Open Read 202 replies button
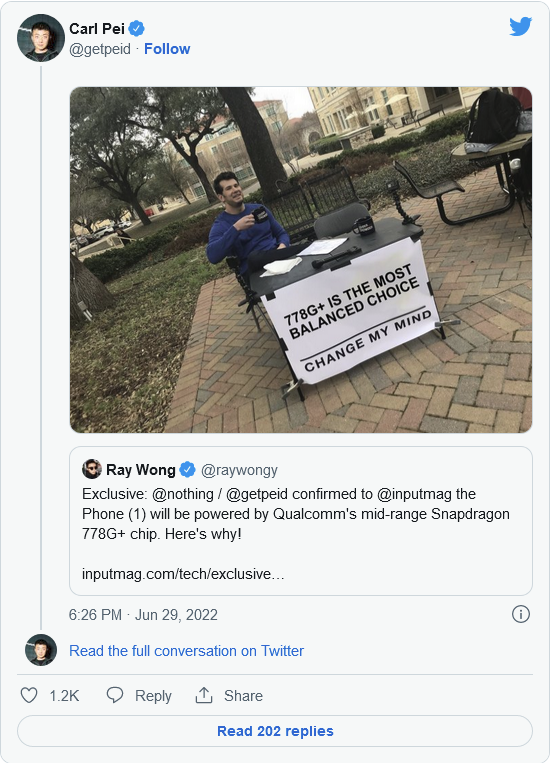The image size is (550, 763). tap(275, 731)
